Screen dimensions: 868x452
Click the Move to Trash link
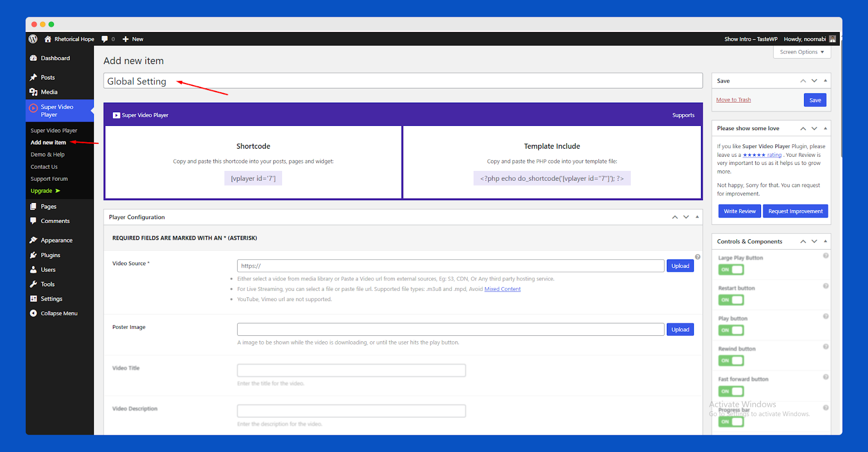coord(733,100)
